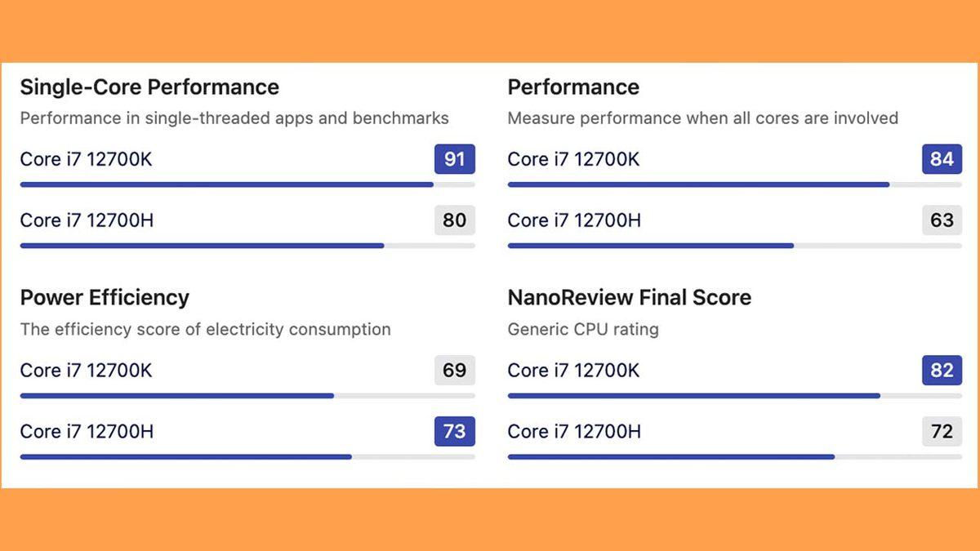
Task: Click the 12700K final score bar
Action: [694, 396]
